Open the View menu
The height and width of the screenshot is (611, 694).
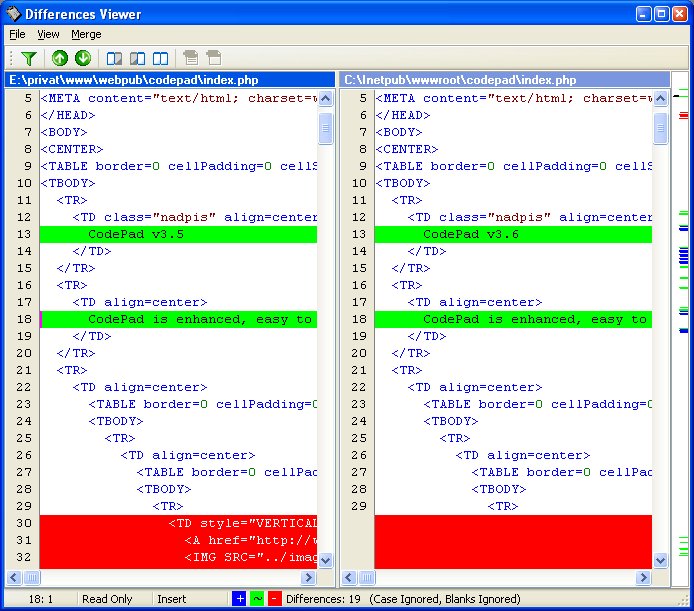(x=48, y=34)
